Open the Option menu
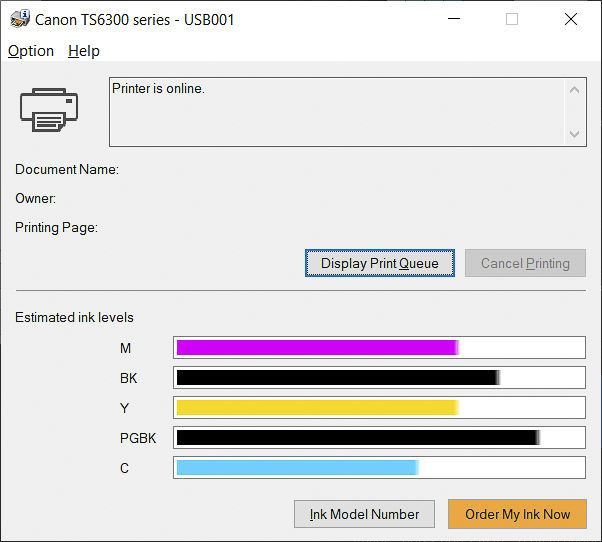 point(31,51)
